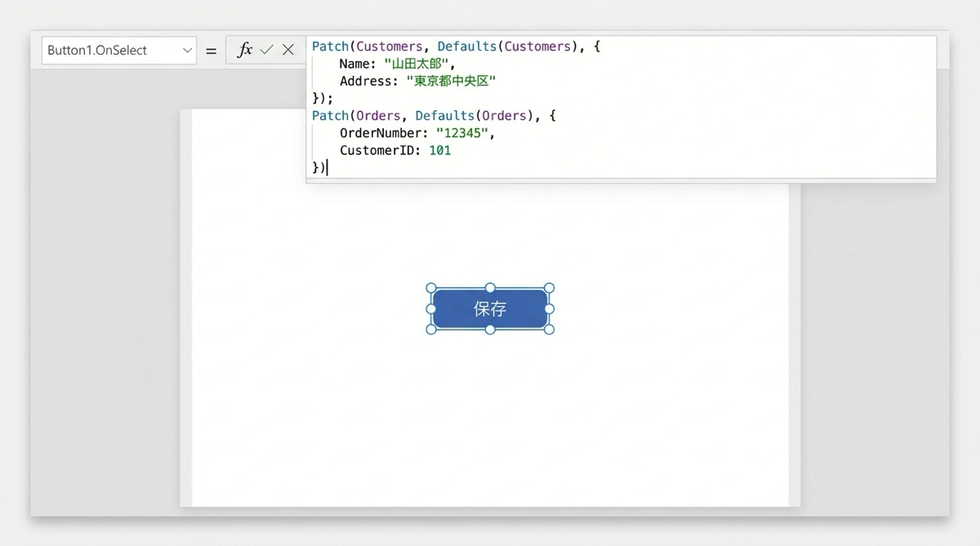
Task: Click the fx formula function icon
Action: 244,50
